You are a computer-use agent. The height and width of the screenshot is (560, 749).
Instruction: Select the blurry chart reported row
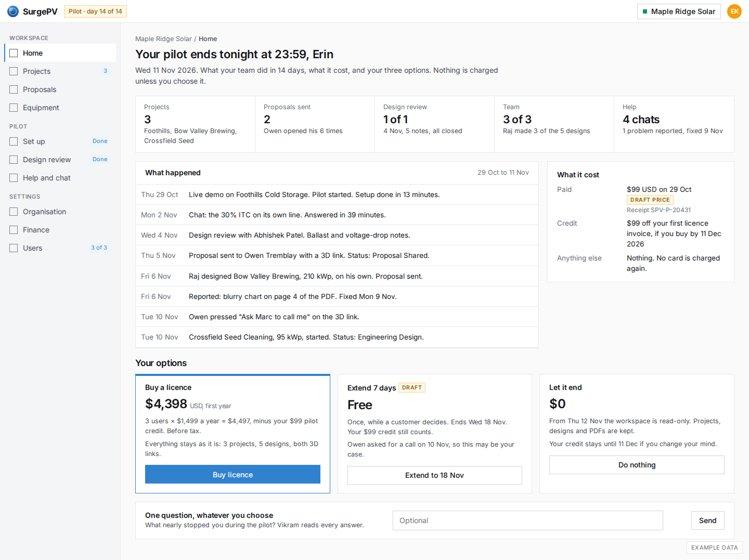(337, 296)
